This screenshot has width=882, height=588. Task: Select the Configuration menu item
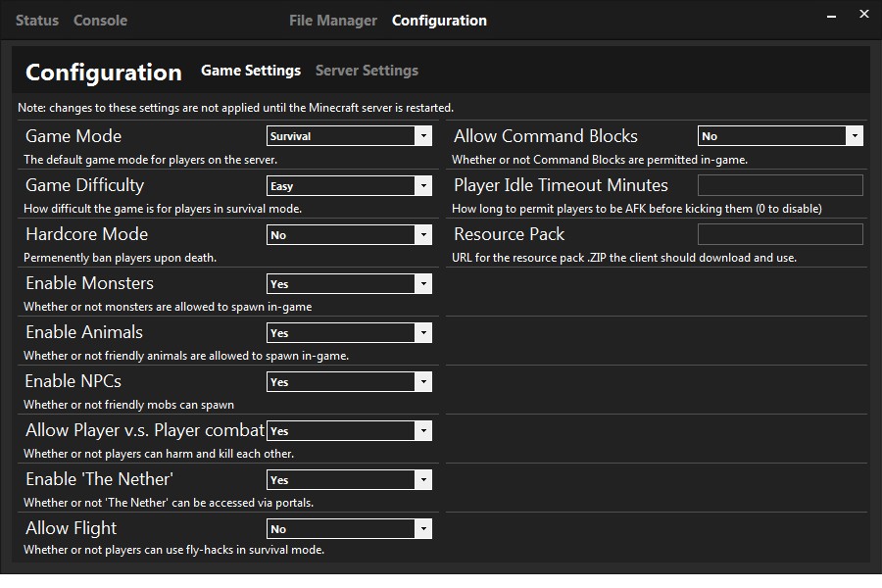[x=439, y=20]
